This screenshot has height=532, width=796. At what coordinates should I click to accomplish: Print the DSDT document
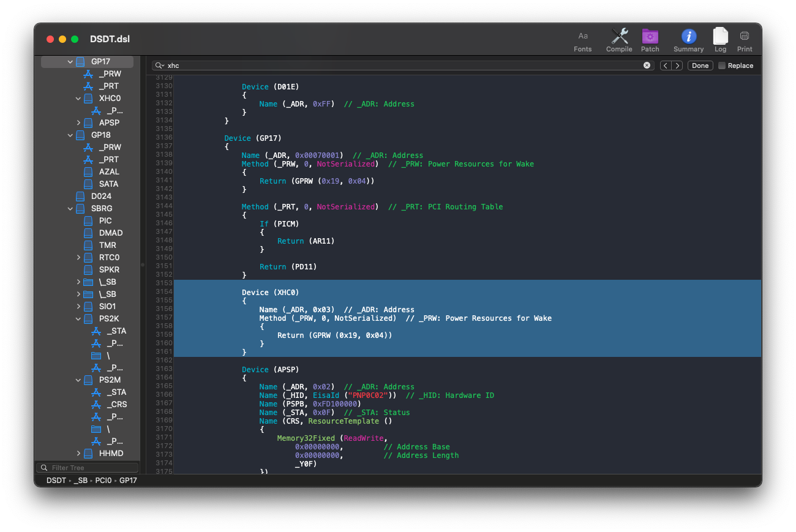745,40
